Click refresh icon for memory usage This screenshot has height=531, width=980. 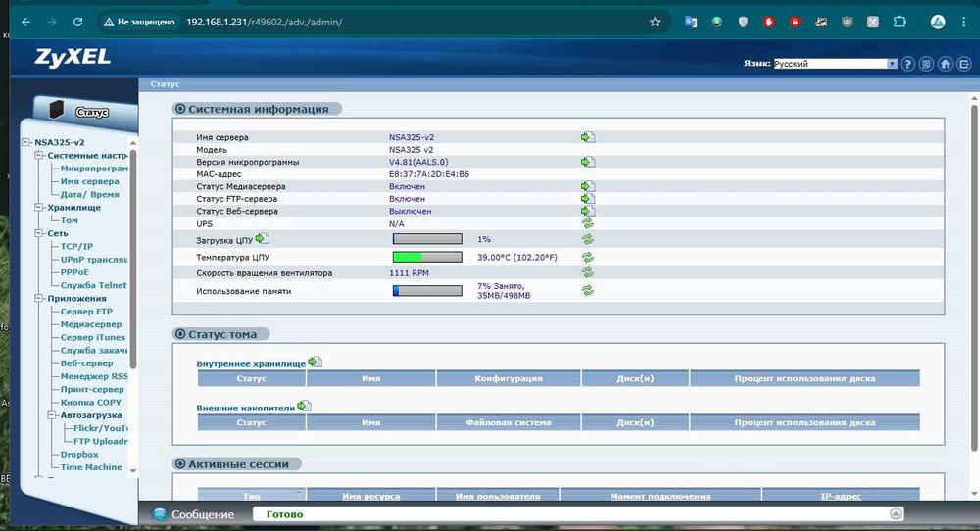pos(588,290)
